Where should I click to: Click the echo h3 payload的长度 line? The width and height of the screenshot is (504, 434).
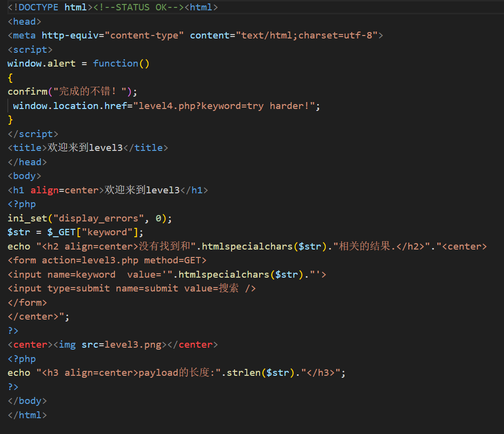click(177, 373)
